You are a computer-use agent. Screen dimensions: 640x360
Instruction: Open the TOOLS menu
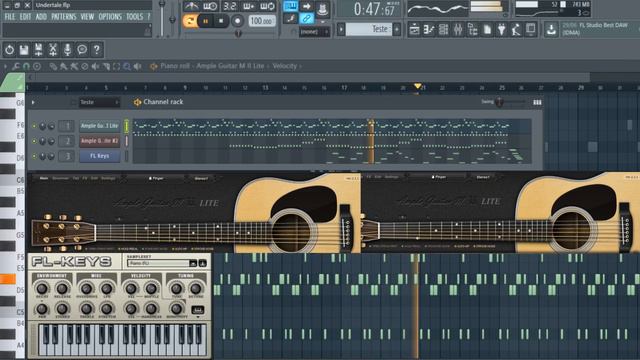click(x=134, y=17)
